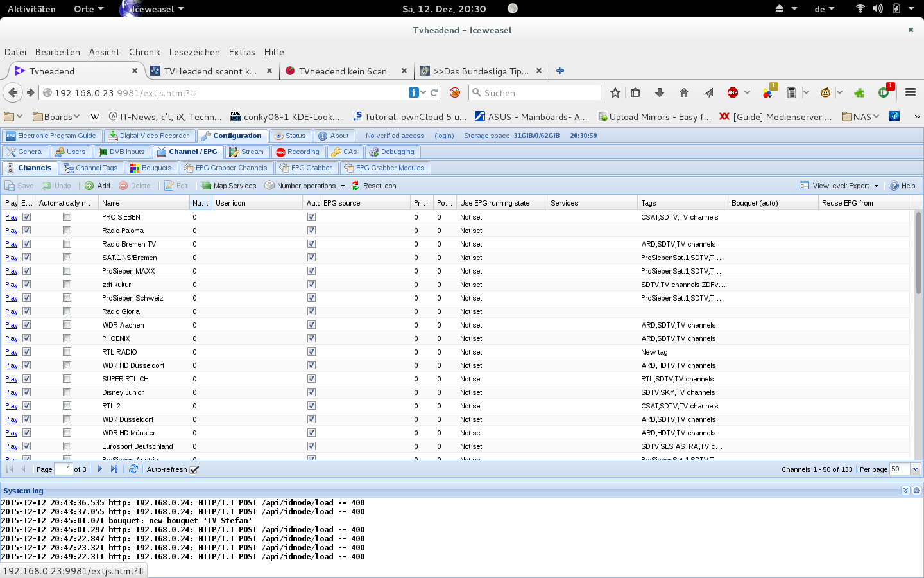Image resolution: width=924 pixels, height=578 pixels.
Task: Open the Chronik menu
Action: (144, 52)
